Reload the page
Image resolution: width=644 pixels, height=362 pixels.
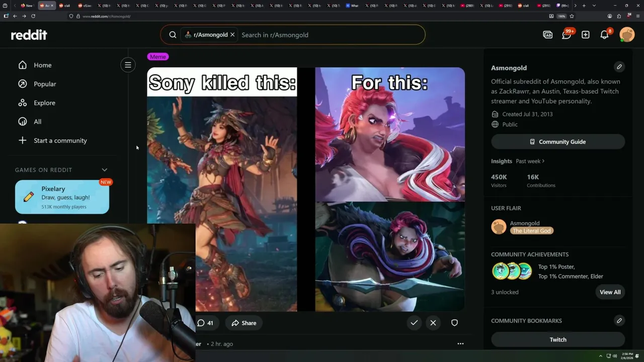pos(33,16)
